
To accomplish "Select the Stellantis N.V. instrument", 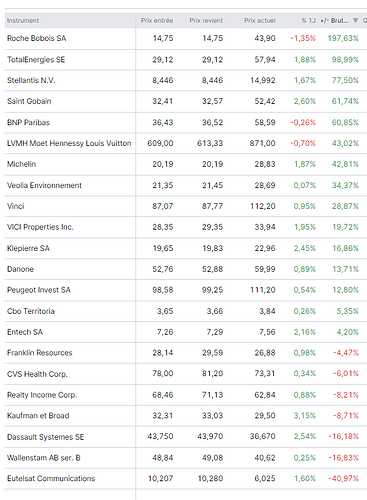I will pos(31,80).
